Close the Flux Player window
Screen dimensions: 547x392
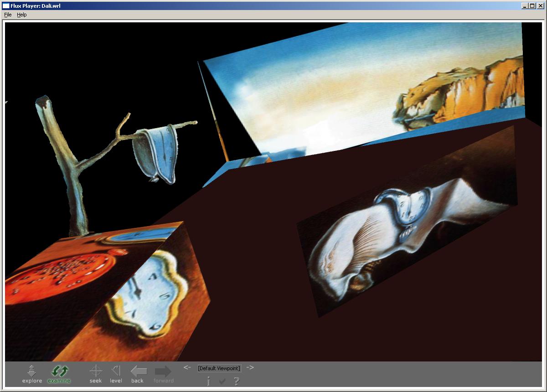pyautogui.click(x=540, y=5)
